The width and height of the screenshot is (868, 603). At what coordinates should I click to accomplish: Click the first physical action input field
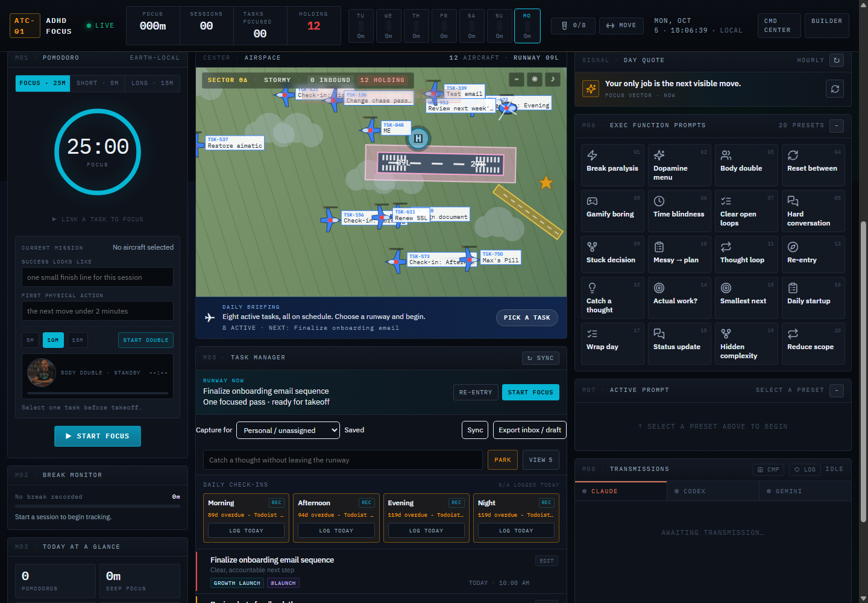[x=98, y=311]
